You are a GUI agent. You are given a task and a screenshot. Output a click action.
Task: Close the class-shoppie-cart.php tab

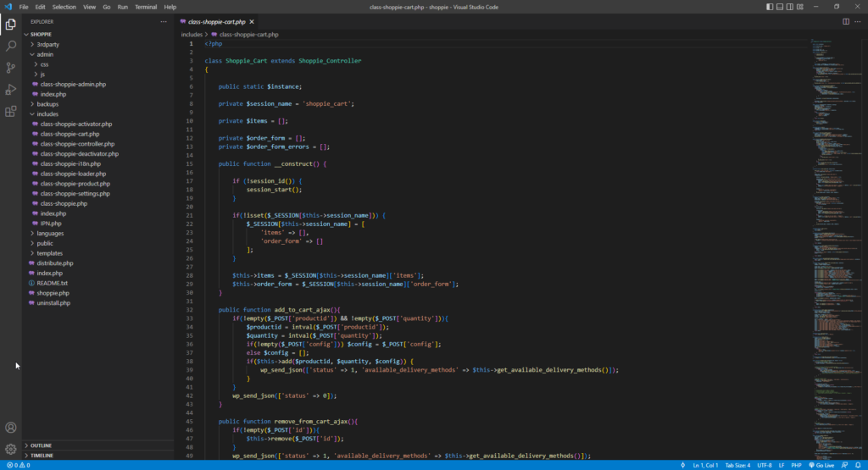[x=252, y=21]
